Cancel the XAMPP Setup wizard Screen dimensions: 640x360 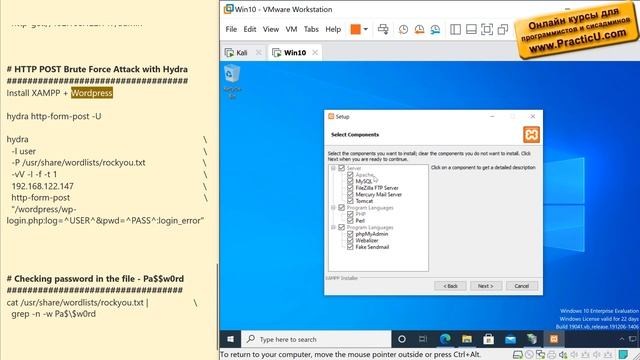click(x=522, y=286)
